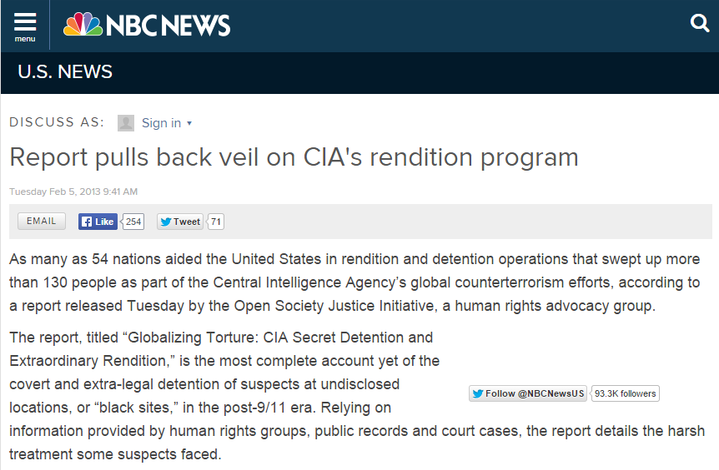Click the user avatar placeholder icon
The image size is (719, 470).
126,123
